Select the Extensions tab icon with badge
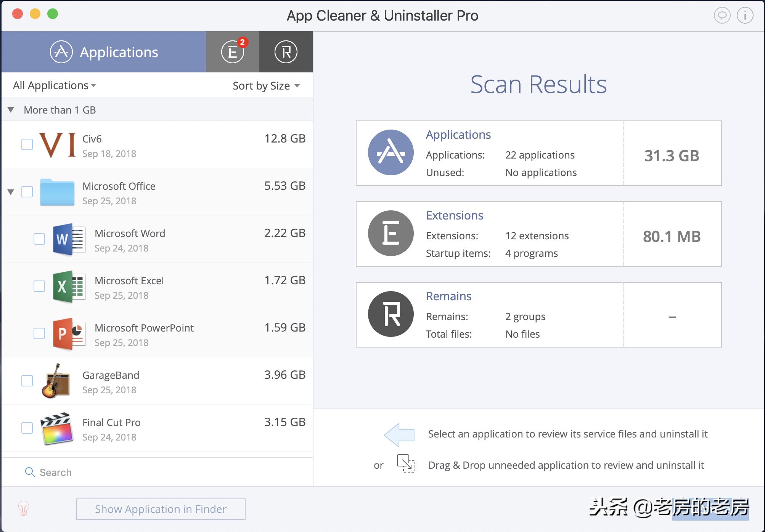Viewport: 765px width, 532px height. point(233,52)
